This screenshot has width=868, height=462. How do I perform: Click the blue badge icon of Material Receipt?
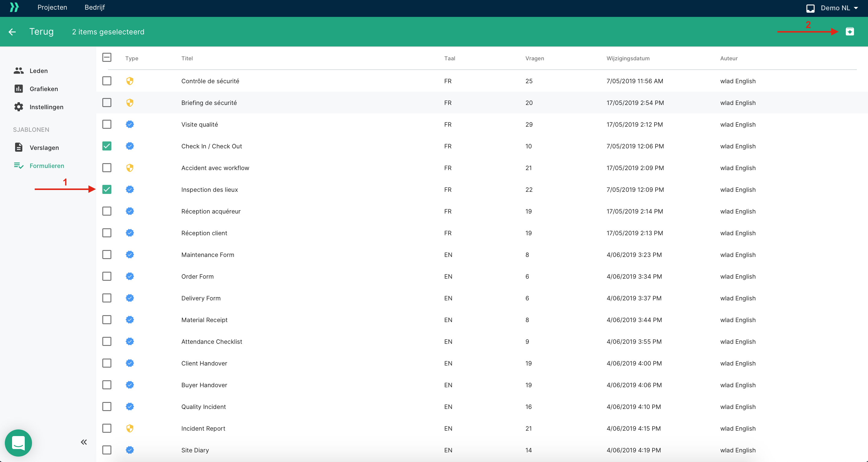(x=130, y=320)
